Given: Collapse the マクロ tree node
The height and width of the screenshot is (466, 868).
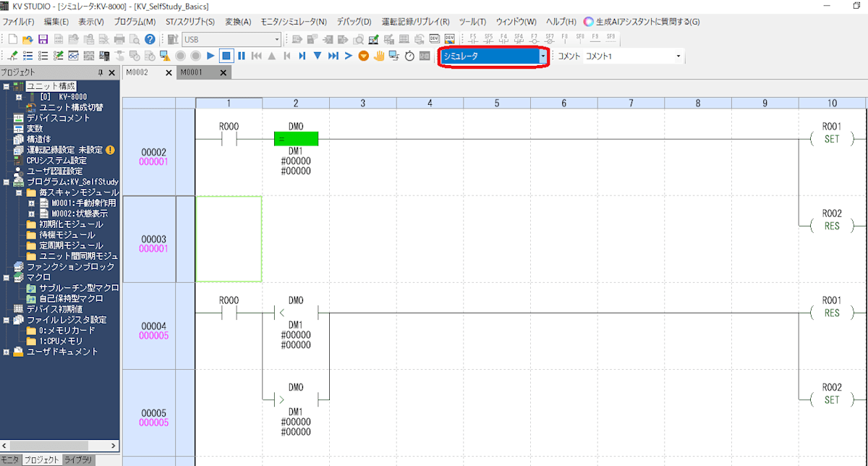Looking at the screenshot, I should (6, 277).
